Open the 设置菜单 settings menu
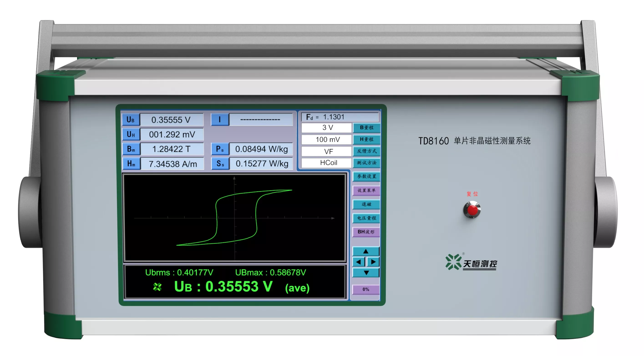Screen dimensions: 644x356 pyautogui.click(x=366, y=190)
